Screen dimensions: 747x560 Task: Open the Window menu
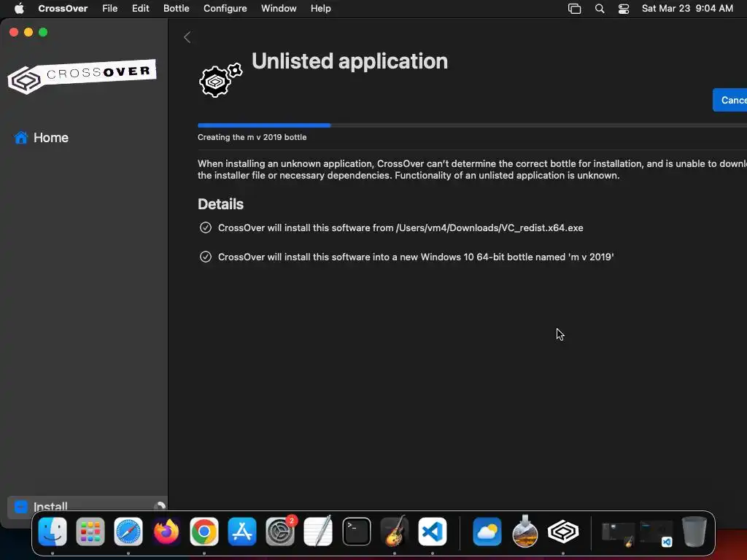[x=279, y=8]
